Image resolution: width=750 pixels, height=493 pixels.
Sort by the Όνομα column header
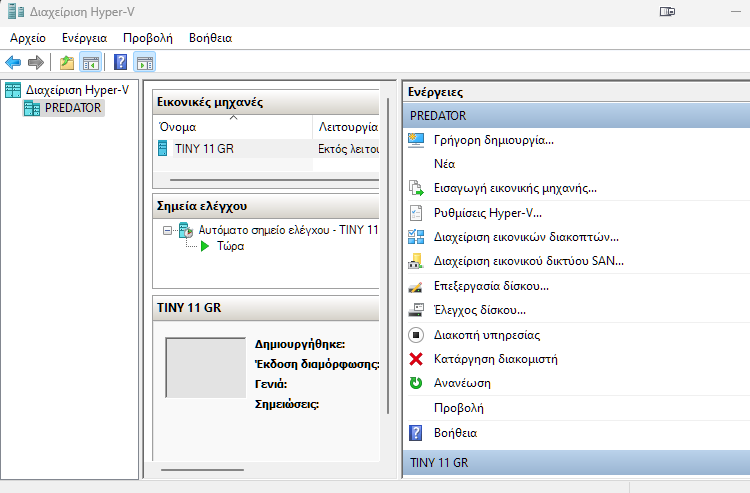point(232,127)
